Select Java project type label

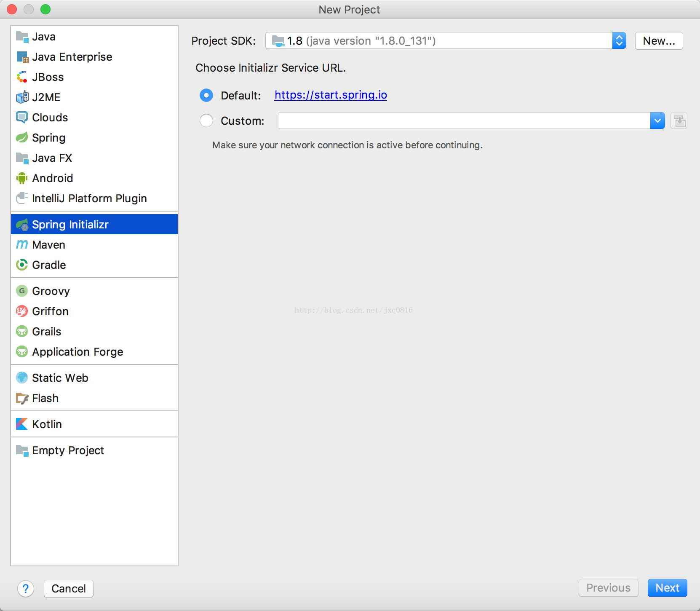(44, 37)
